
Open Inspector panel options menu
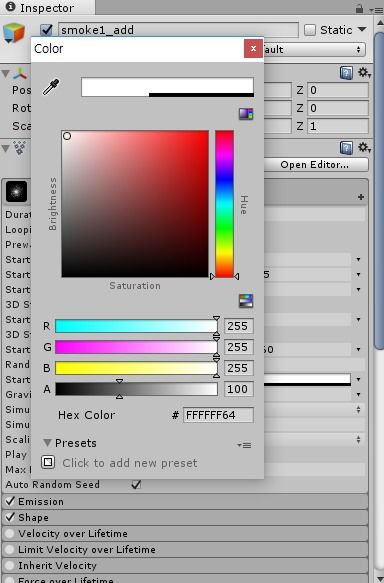click(x=376, y=10)
